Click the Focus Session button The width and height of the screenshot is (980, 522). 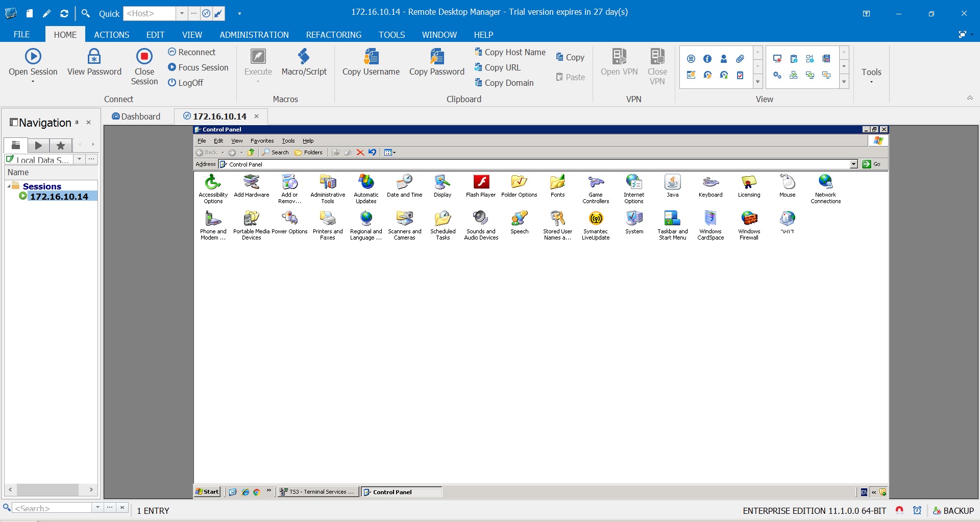click(x=198, y=67)
